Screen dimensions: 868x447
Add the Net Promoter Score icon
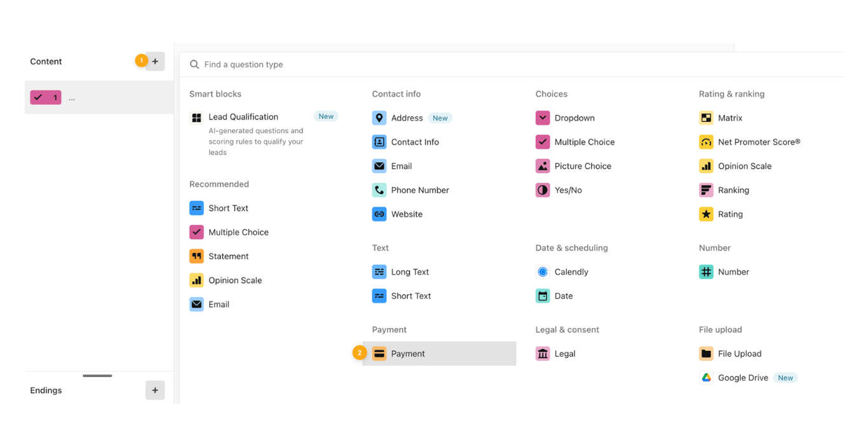tap(706, 142)
